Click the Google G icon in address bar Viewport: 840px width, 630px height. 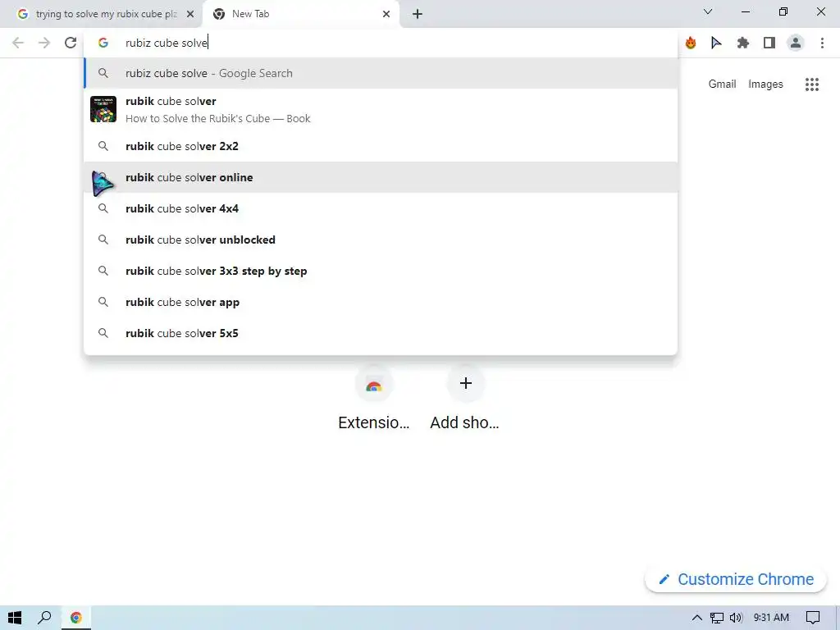pyautogui.click(x=103, y=43)
